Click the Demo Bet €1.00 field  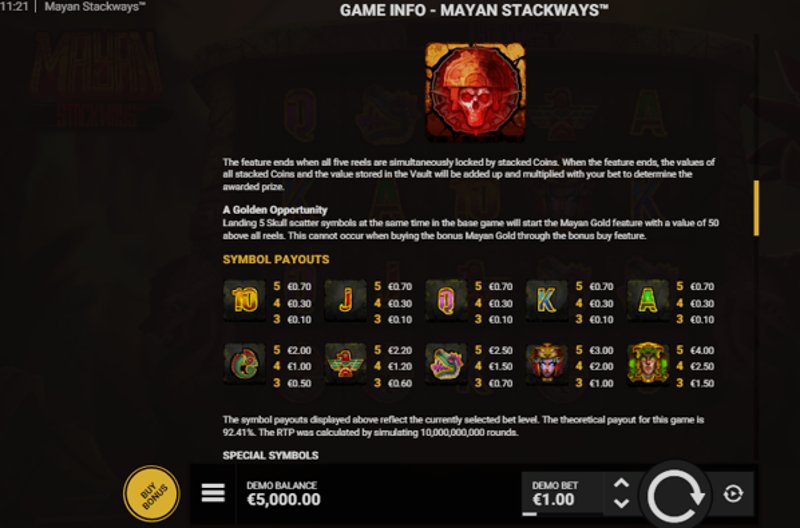[x=562, y=493]
